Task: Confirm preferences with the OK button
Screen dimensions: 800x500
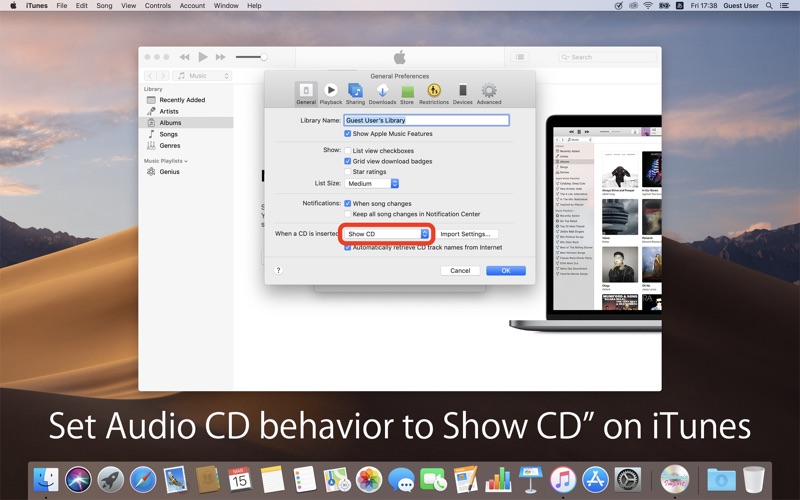Action: coord(506,270)
